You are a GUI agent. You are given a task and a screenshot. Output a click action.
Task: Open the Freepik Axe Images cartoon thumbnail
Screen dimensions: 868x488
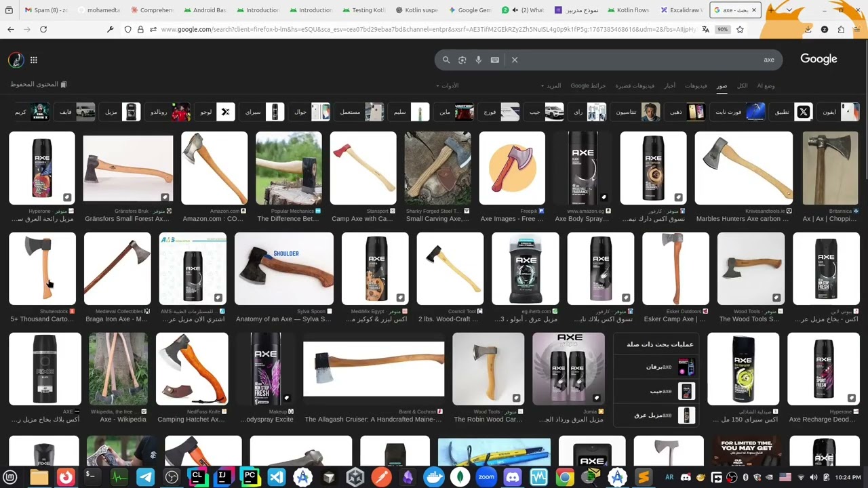coord(512,168)
